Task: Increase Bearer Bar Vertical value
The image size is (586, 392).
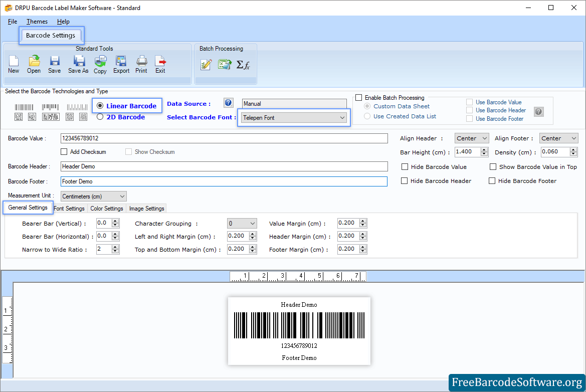Action: (x=115, y=221)
